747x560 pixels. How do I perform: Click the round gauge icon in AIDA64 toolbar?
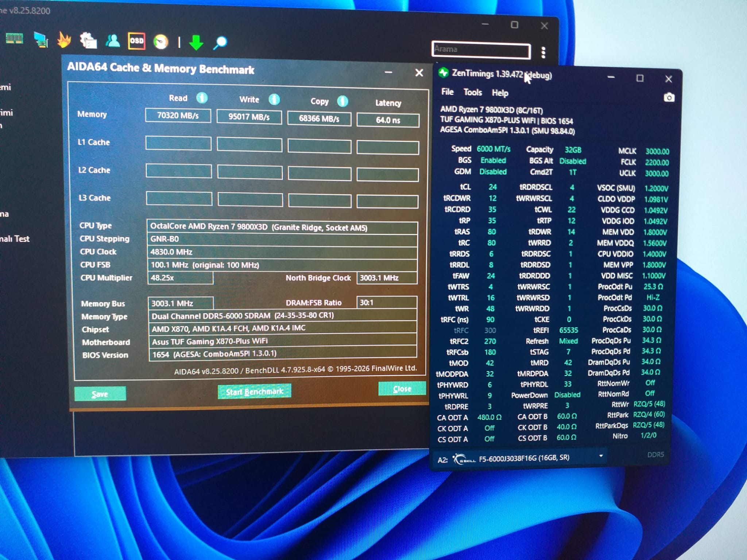pos(161,42)
